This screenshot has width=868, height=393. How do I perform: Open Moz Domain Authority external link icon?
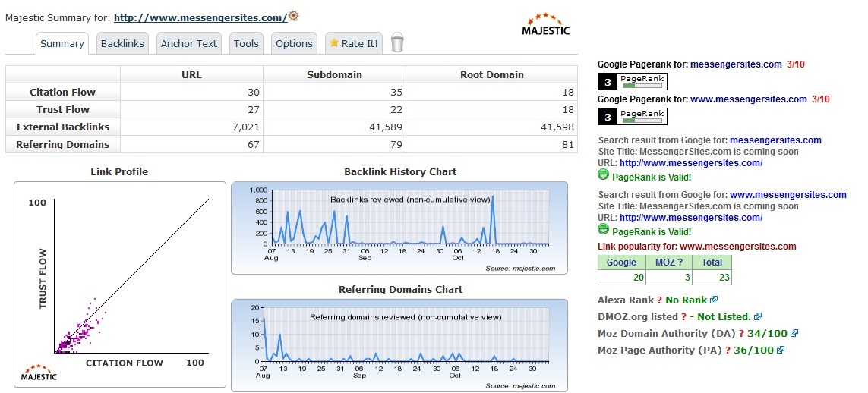[794, 334]
